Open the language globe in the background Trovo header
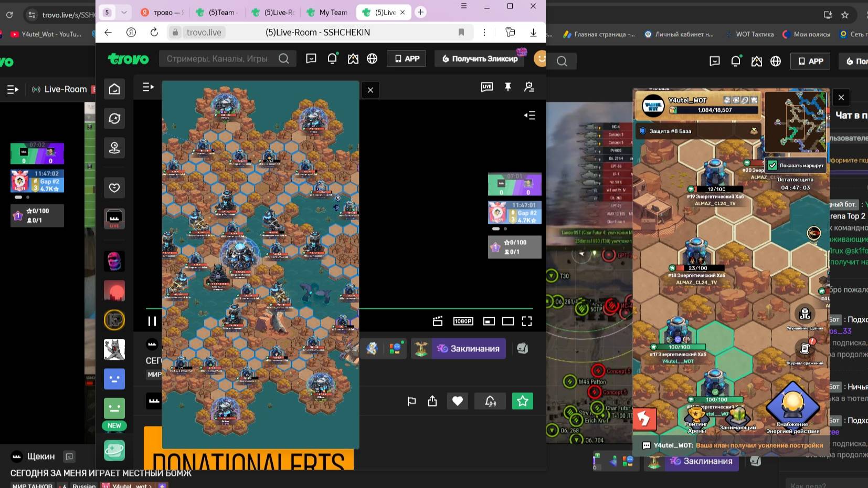 point(776,61)
